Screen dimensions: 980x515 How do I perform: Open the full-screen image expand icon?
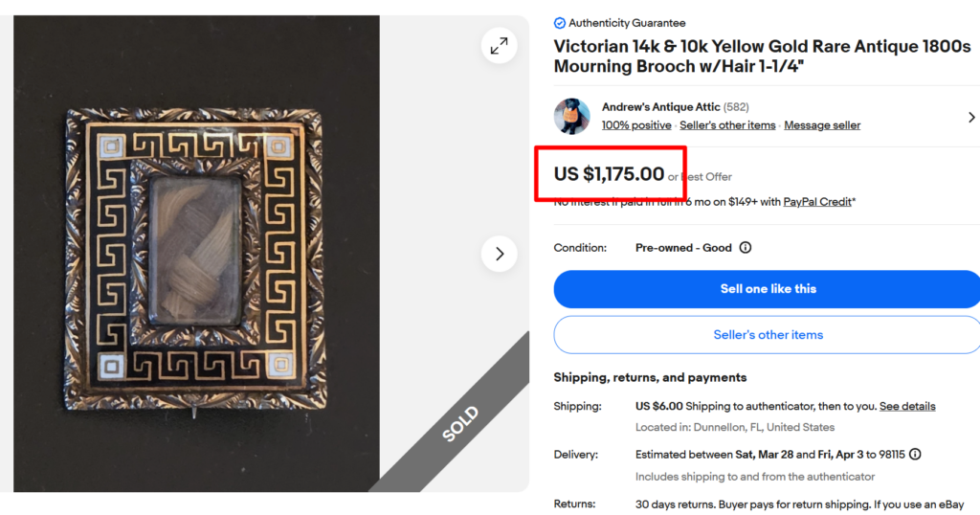[x=499, y=46]
